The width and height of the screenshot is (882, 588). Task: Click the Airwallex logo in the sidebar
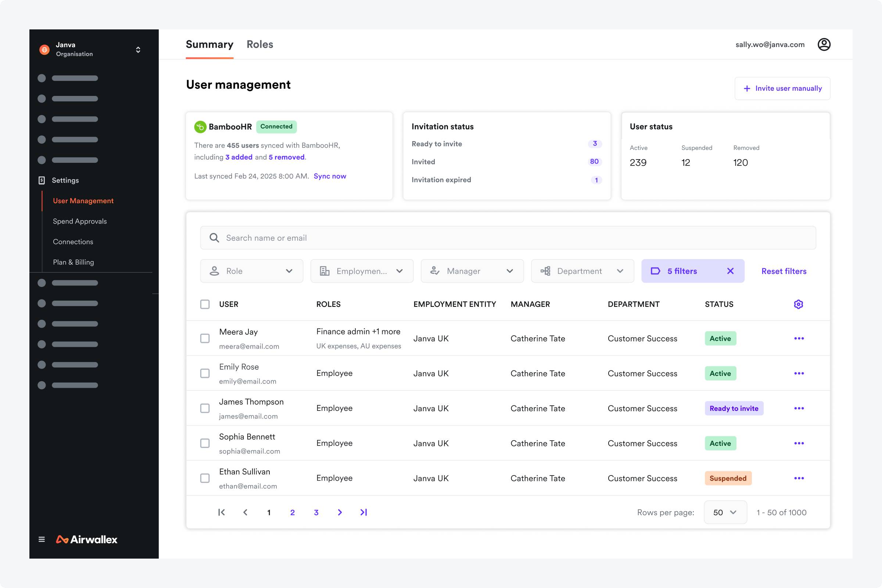87,539
